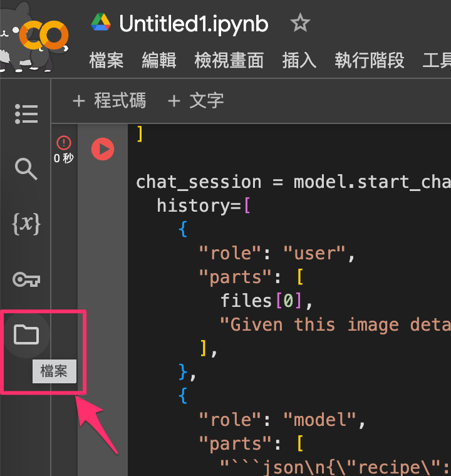Click the Google Drive icon beside notebook title

[x=101, y=22]
